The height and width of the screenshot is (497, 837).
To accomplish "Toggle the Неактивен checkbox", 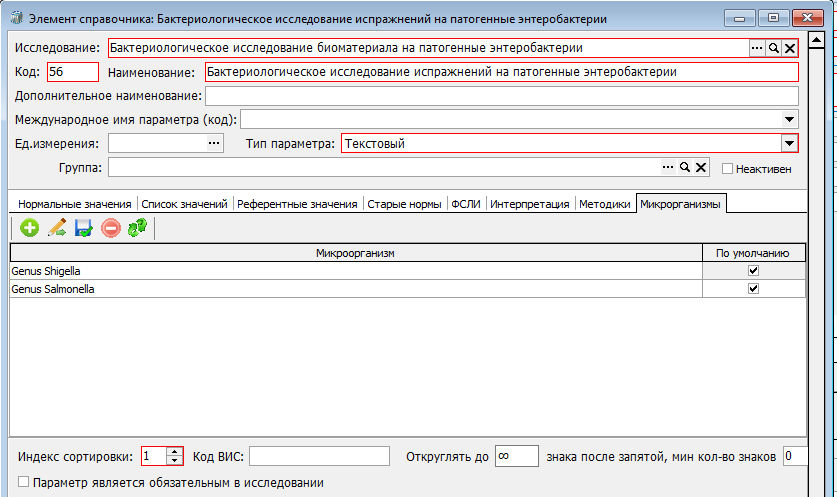I will (728, 169).
